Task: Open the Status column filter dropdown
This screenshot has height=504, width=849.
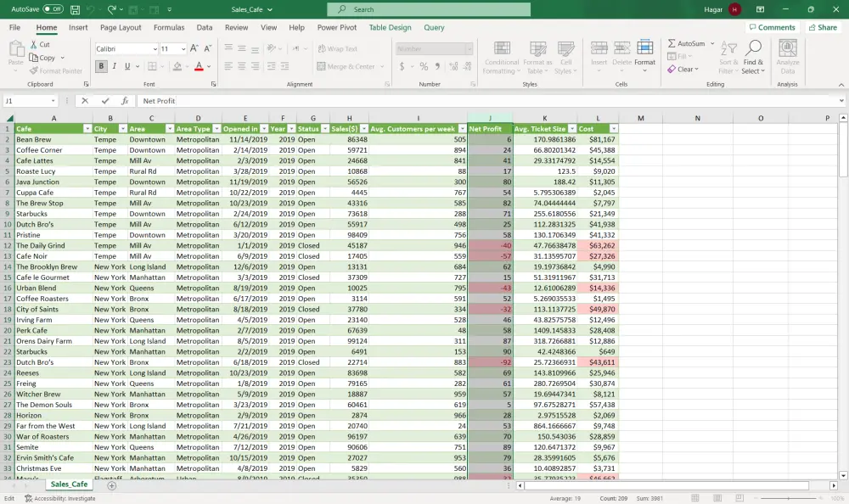Action: 325,129
